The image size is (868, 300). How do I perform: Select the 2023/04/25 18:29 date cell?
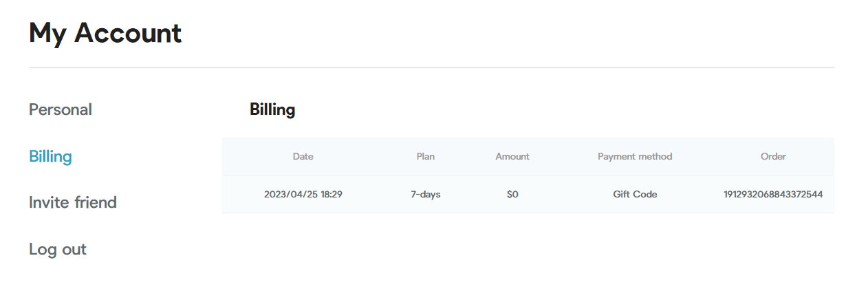pyautogui.click(x=303, y=194)
